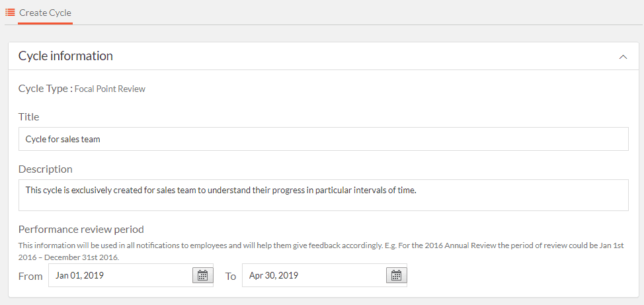Collapse the Cycle information panel using the chevron
644x305 pixels.
click(x=623, y=57)
